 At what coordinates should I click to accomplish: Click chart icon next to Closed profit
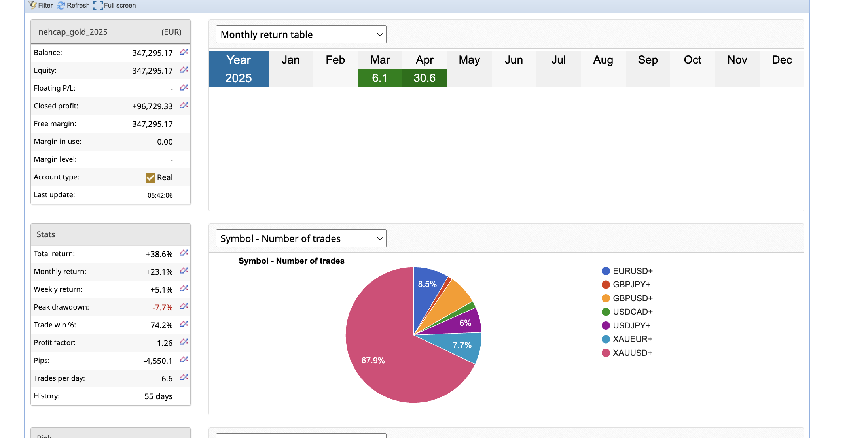(184, 106)
